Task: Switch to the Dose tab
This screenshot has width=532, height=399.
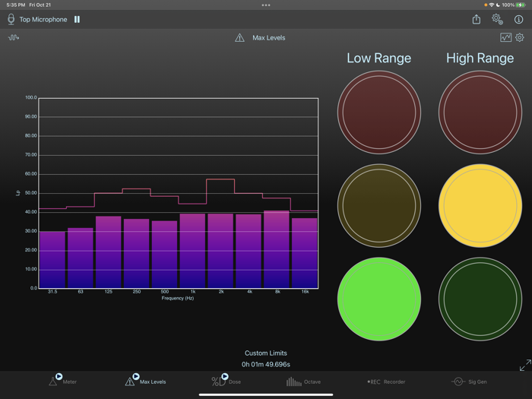Action: click(x=226, y=382)
